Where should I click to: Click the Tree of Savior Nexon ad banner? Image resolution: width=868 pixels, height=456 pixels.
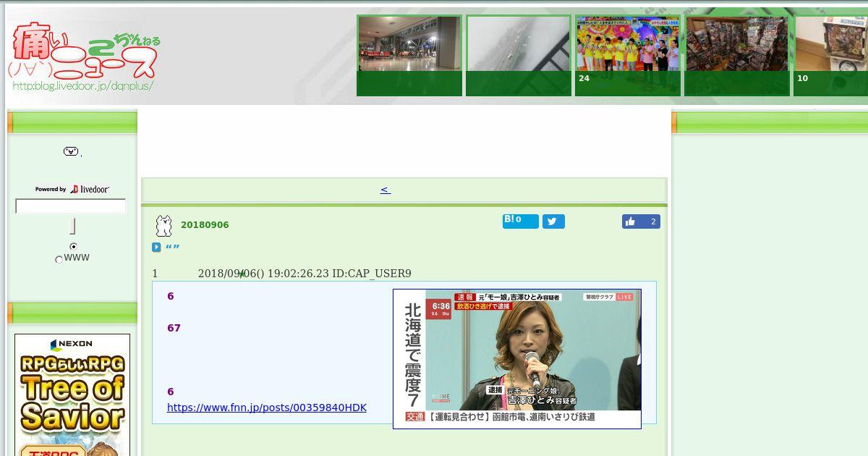click(x=72, y=394)
